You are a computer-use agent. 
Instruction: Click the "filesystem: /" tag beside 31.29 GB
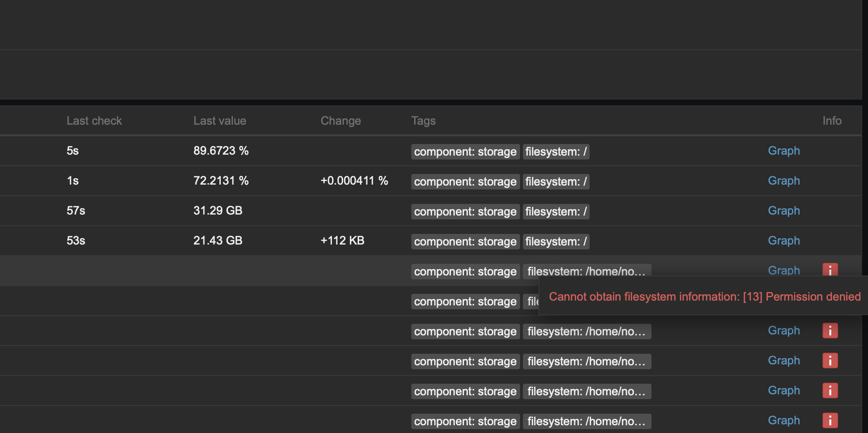556,212
